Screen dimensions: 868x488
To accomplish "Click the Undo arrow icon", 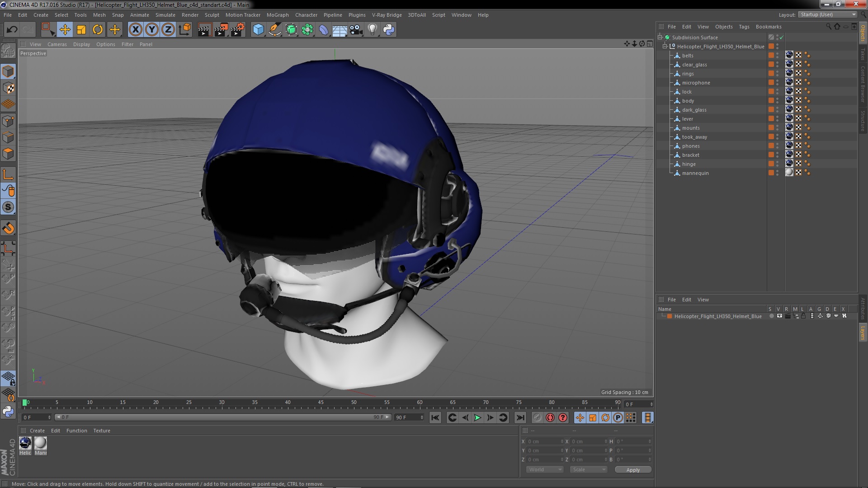I will click(12, 30).
